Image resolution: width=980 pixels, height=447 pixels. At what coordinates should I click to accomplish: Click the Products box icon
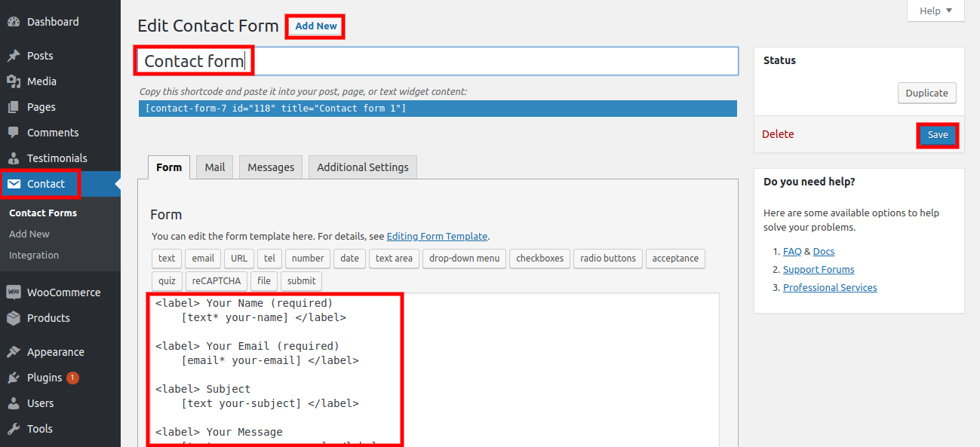tap(14, 318)
